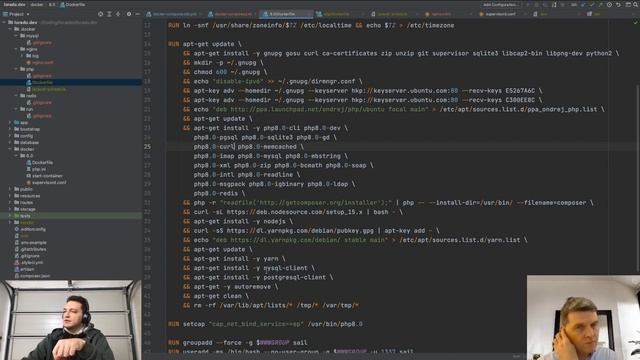Screen dimensions: 640x360
Task: Click 'mysql-client' text in editor
Action: (x=285, y=268)
